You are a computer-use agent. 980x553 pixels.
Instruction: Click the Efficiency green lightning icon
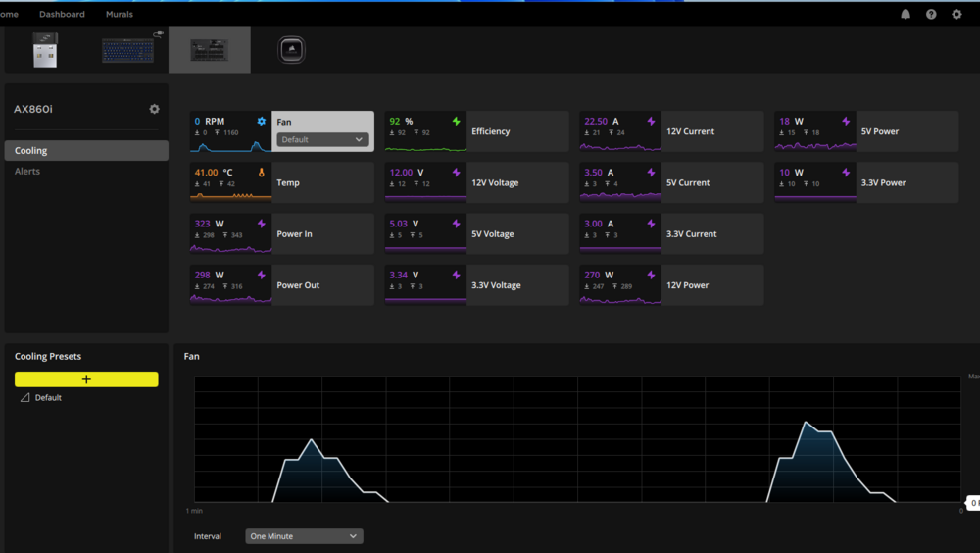457,121
